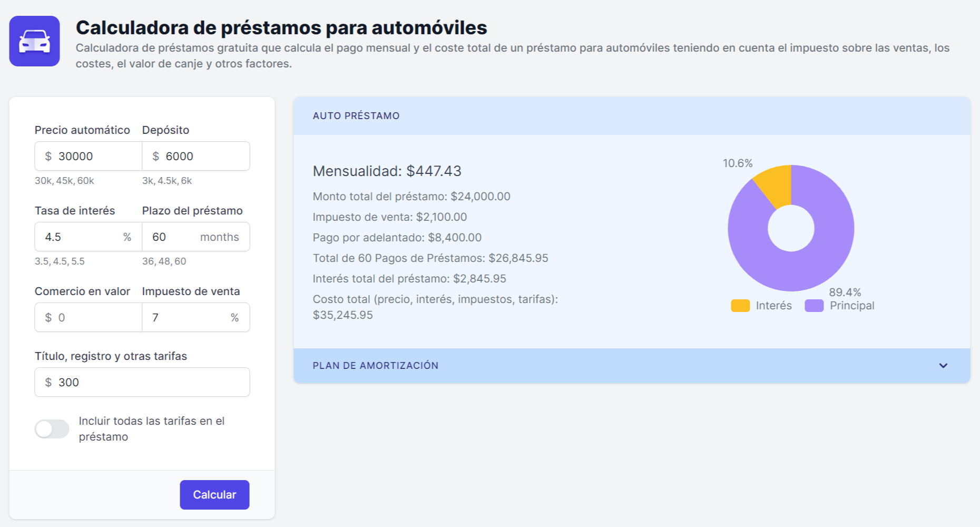Edit the Impuesto de venta percentage field
This screenshot has width=980, height=527.
pyautogui.click(x=187, y=318)
